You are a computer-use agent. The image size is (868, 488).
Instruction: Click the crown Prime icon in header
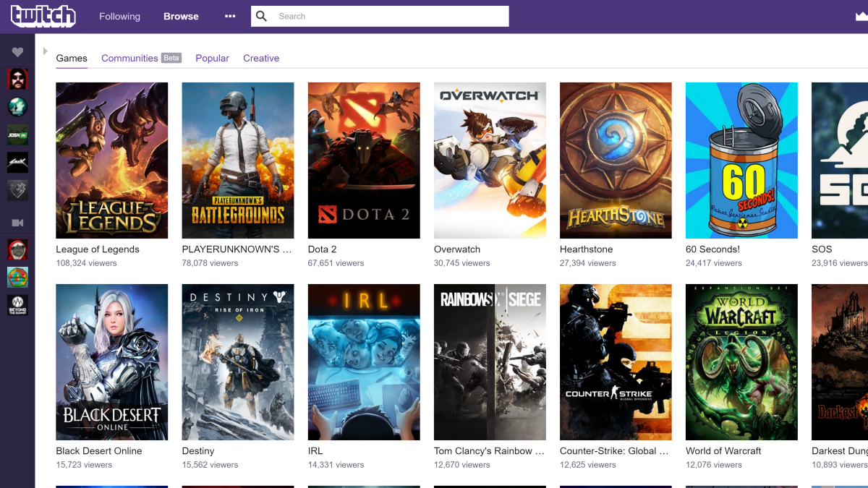pos(861,17)
